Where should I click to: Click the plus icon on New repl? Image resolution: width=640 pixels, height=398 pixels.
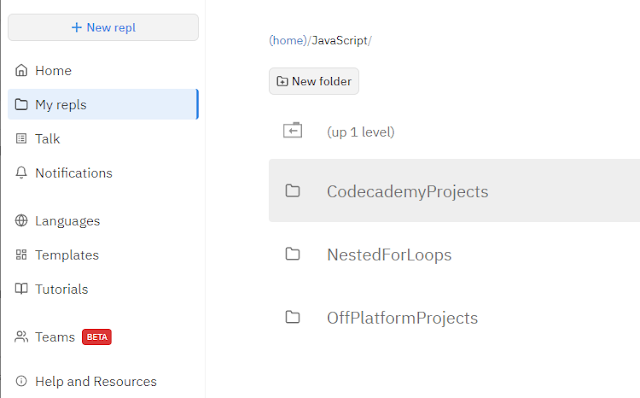tap(76, 27)
